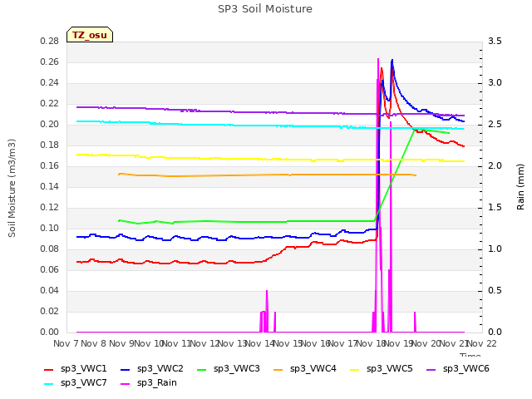Image resolution: width=532 pixels, height=399 pixels.
Task: Click the green sp3_VWC3 legend swatch
Action: [202, 370]
